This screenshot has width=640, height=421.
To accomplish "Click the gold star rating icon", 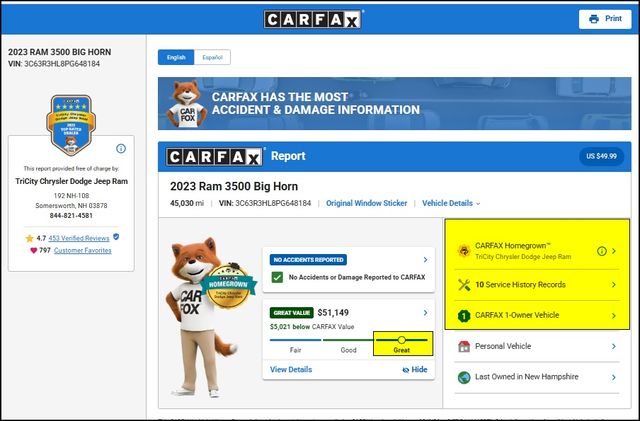I will pos(29,238).
